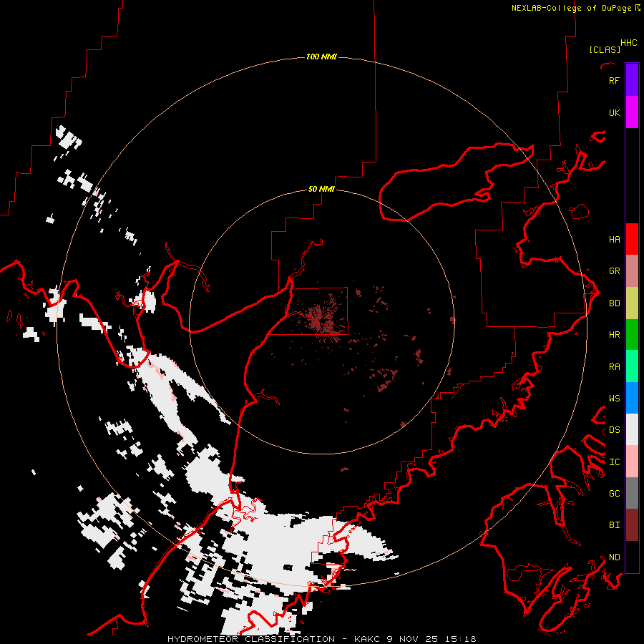The height and width of the screenshot is (644, 644).
Task: Click the BD legend label
Action: 614,303
